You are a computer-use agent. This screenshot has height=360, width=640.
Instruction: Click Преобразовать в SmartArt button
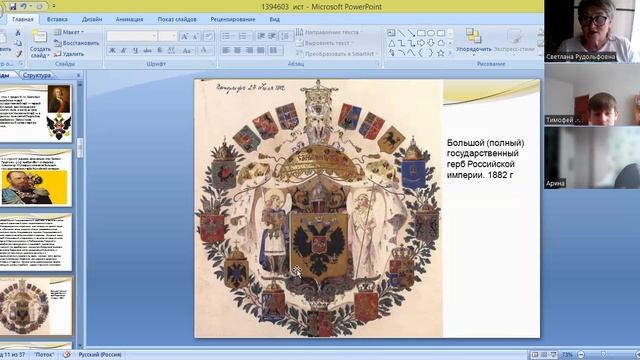pos(337,53)
